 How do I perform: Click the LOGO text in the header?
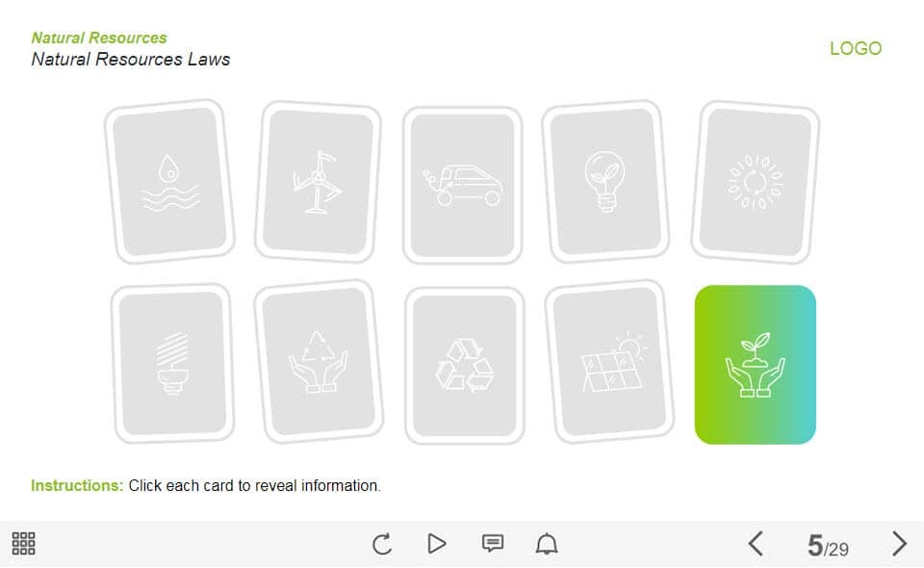point(856,48)
